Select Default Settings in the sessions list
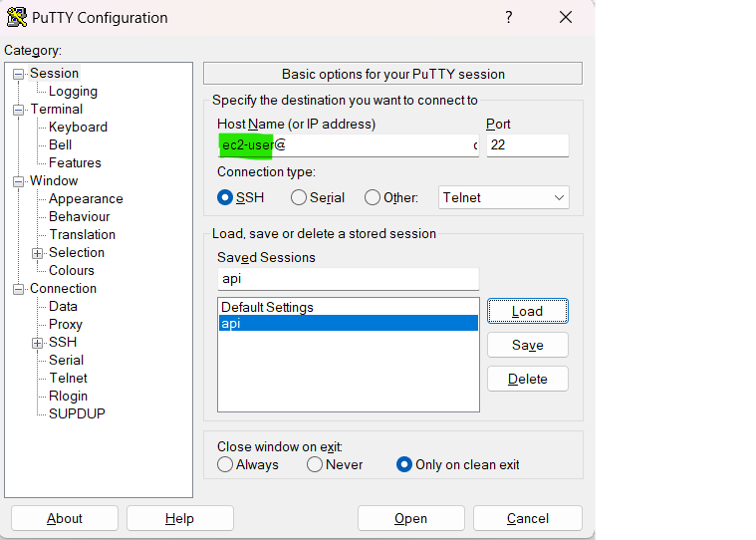This screenshot has height=540, width=756. point(348,307)
